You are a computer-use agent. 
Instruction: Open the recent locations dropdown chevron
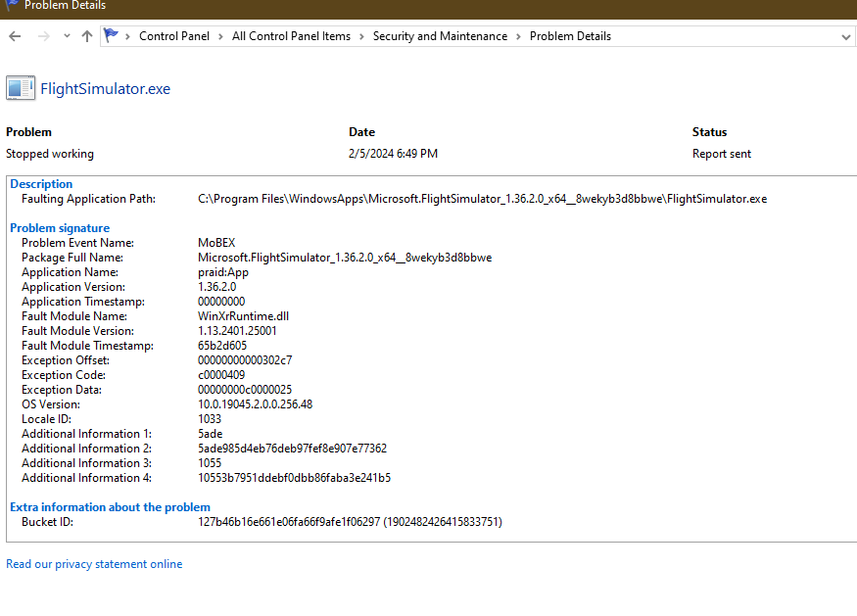pos(67,36)
